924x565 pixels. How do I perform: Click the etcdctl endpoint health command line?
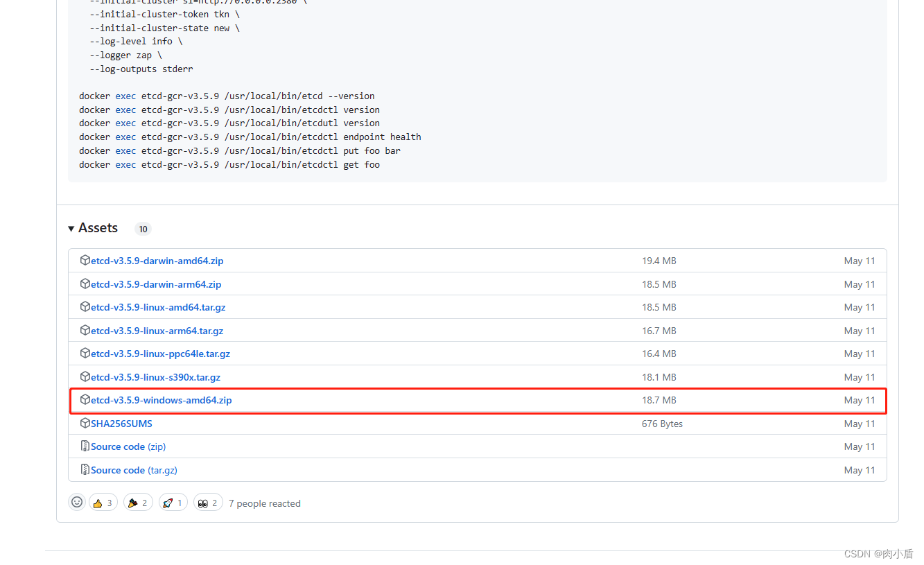[x=250, y=137]
